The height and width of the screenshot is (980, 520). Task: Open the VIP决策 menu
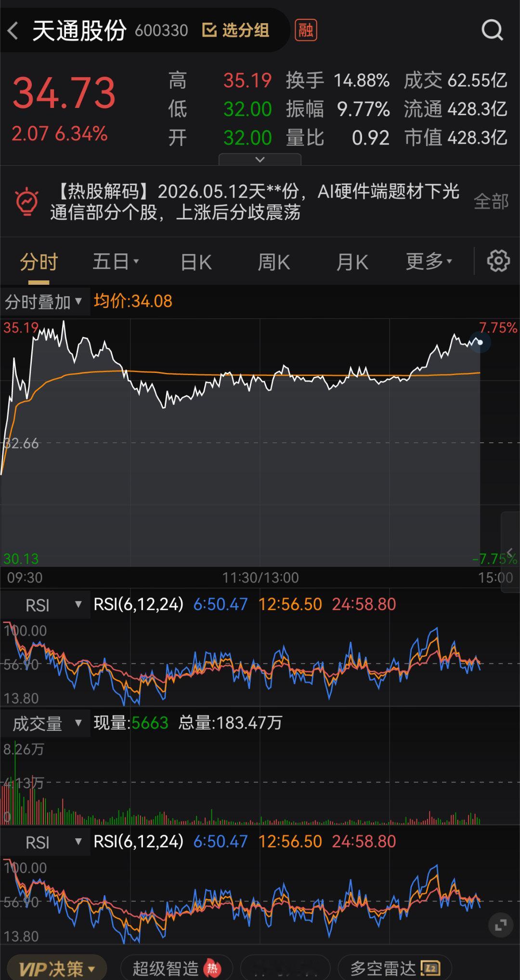click(x=56, y=968)
